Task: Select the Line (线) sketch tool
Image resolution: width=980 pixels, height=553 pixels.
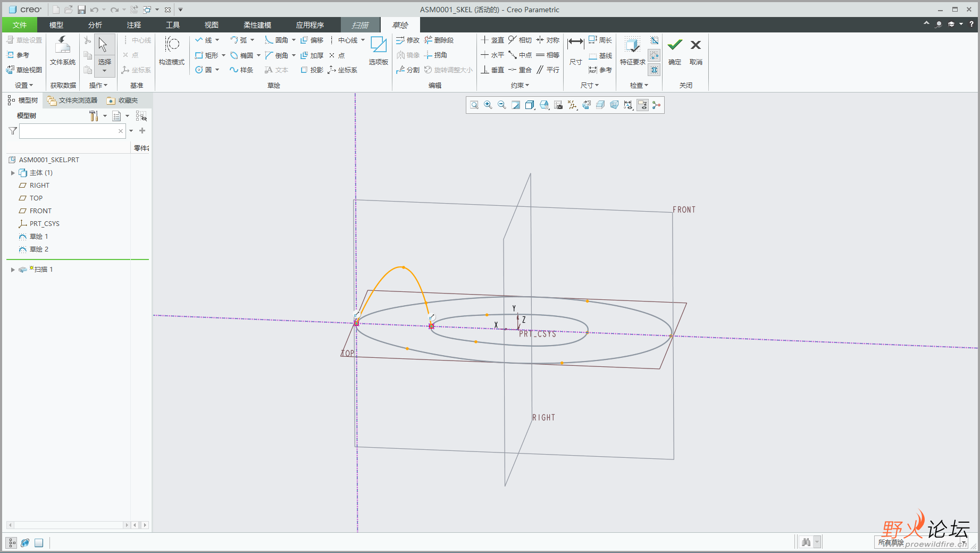Action: (203, 40)
